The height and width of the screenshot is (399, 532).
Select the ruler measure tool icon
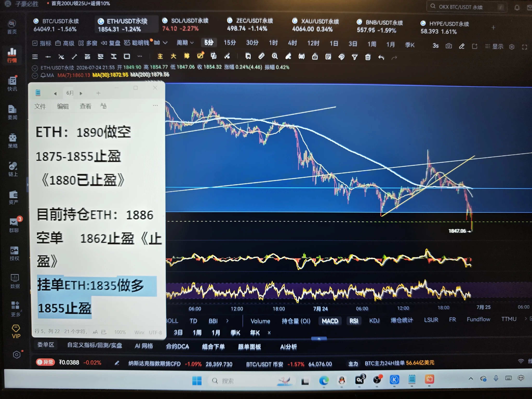pyautogui.click(x=261, y=56)
